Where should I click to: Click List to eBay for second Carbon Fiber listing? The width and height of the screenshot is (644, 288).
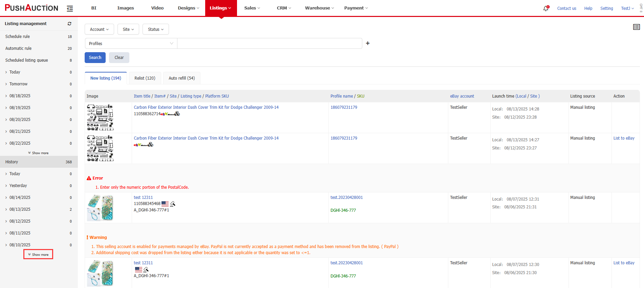[x=624, y=138]
